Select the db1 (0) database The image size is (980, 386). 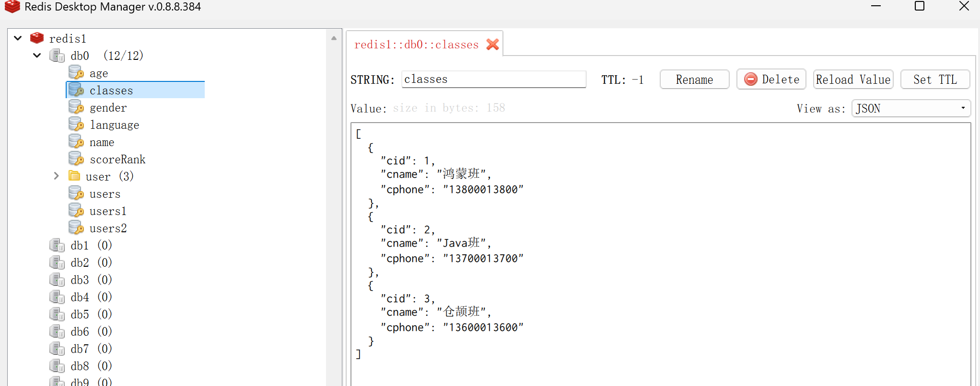(x=91, y=246)
